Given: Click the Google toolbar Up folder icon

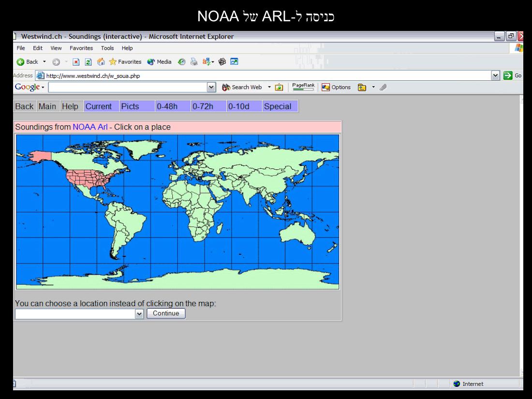Looking at the screenshot, I should pos(362,87).
